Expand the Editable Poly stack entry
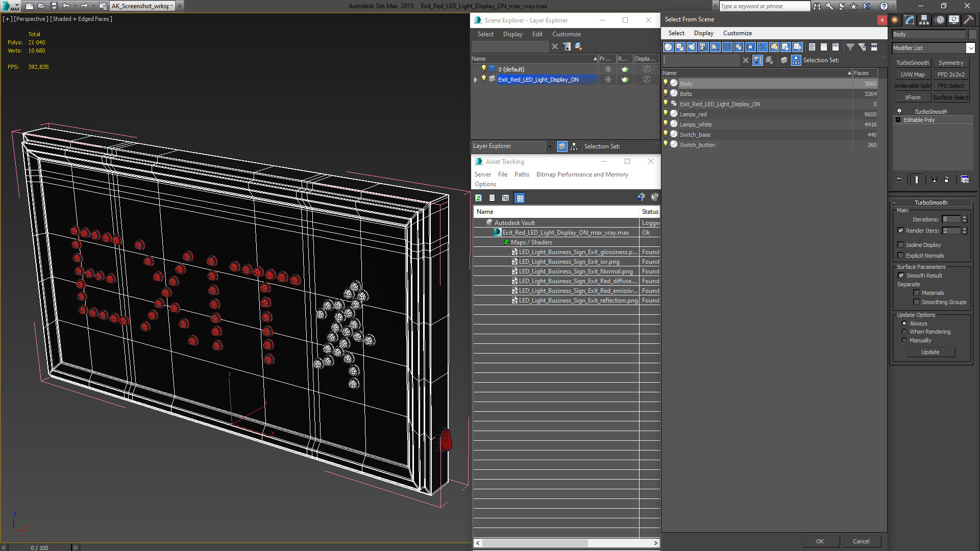 click(898, 120)
